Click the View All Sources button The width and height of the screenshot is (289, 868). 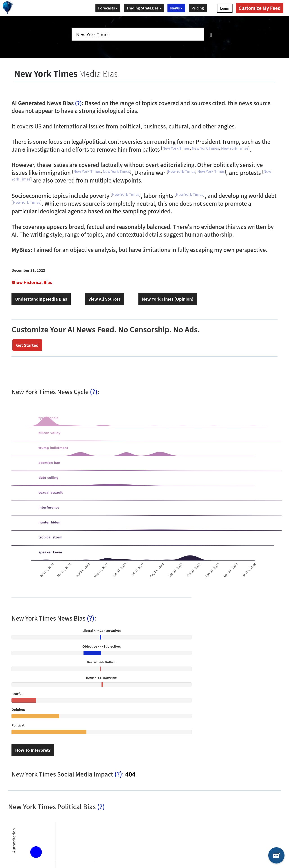point(104,299)
